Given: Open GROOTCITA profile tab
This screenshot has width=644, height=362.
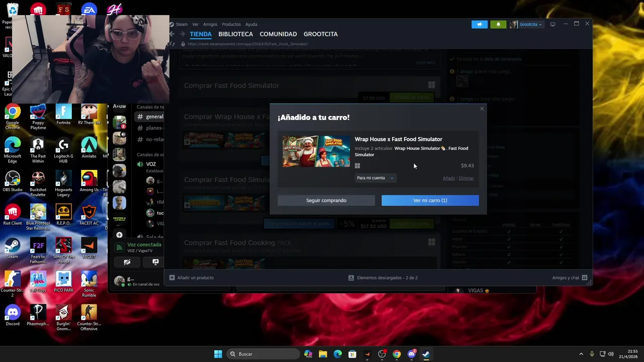Looking at the screenshot, I should [x=320, y=34].
